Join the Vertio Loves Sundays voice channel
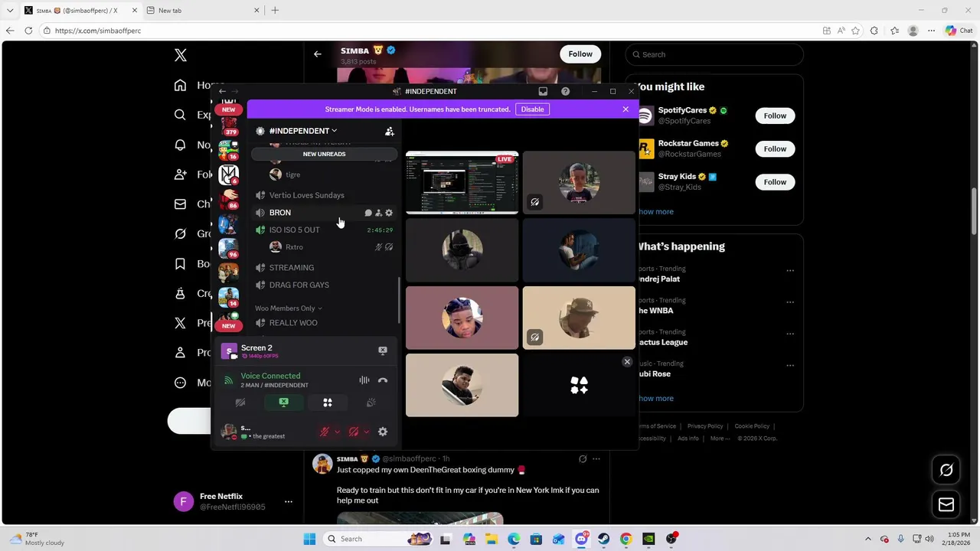Image resolution: width=980 pixels, height=551 pixels. point(306,195)
